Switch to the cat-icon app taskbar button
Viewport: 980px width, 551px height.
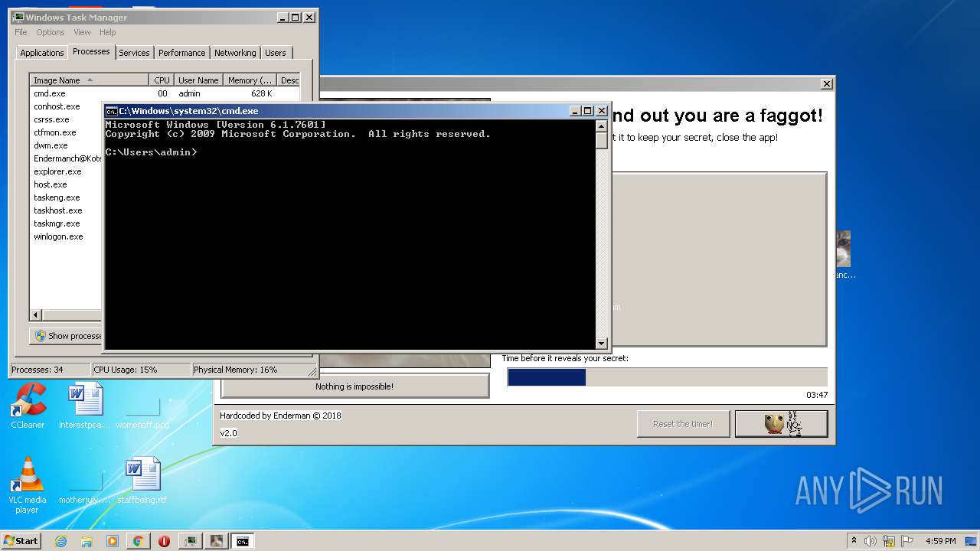217,541
